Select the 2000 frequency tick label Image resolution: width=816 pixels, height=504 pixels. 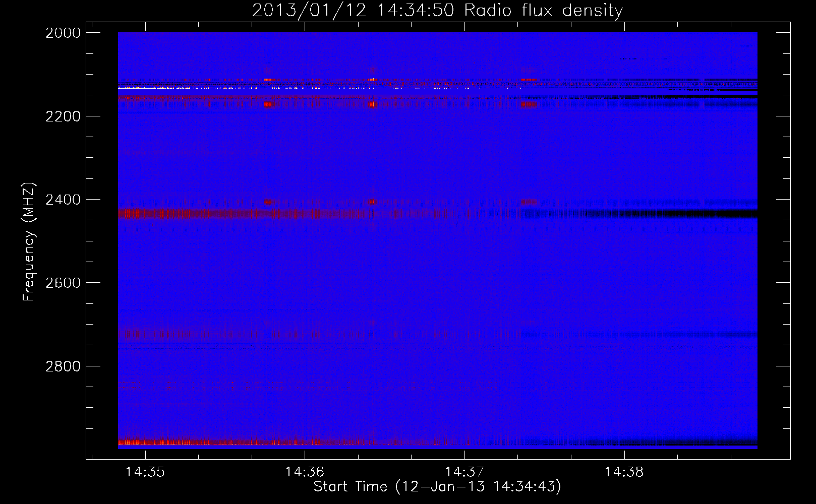(63, 33)
